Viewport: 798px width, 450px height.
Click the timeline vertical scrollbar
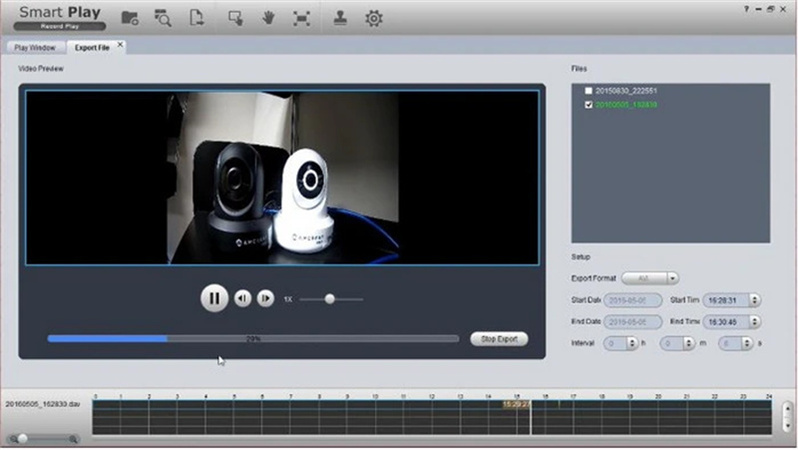[x=787, y=416]
